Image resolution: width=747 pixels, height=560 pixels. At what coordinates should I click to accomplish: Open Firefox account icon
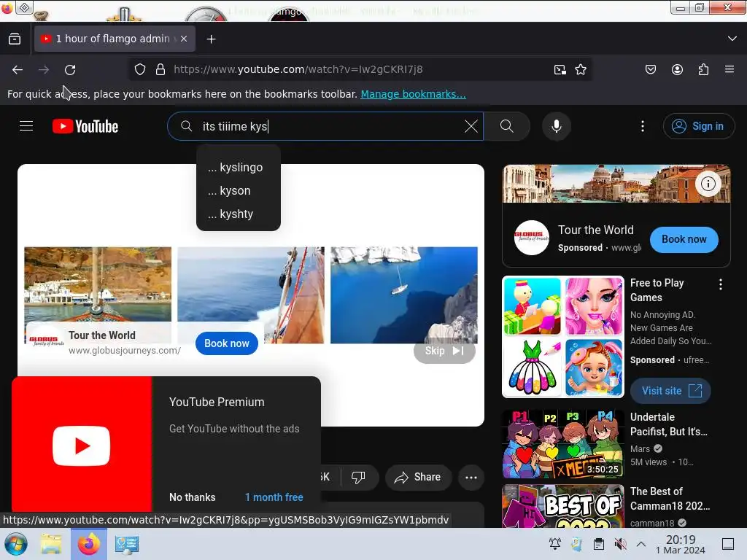677,69
